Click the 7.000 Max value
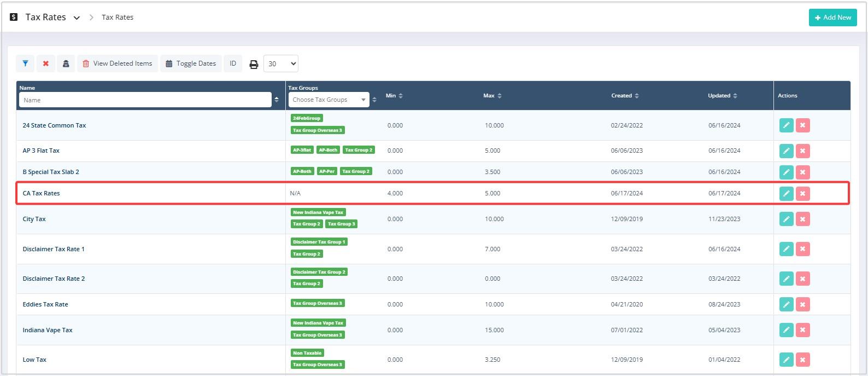 click(492, 249)
